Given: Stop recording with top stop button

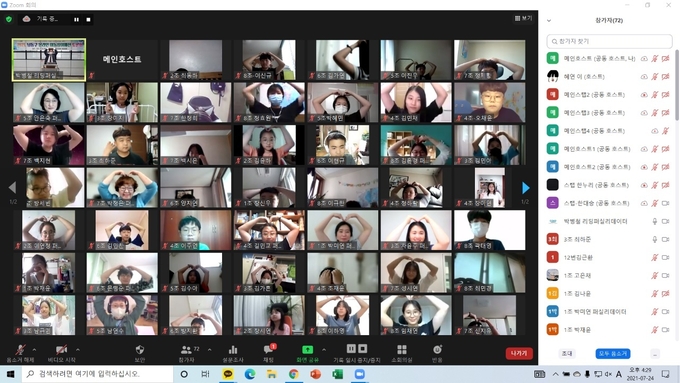Looking at the screenshot, I should pyautogui.click(x=88, y=20).
